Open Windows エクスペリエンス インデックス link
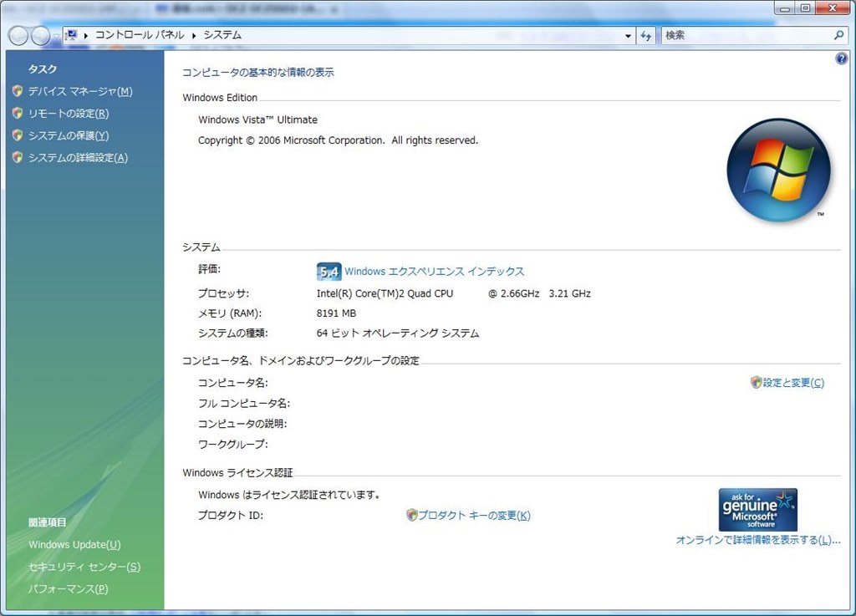856x616 pixels. [x=434, y=271]
